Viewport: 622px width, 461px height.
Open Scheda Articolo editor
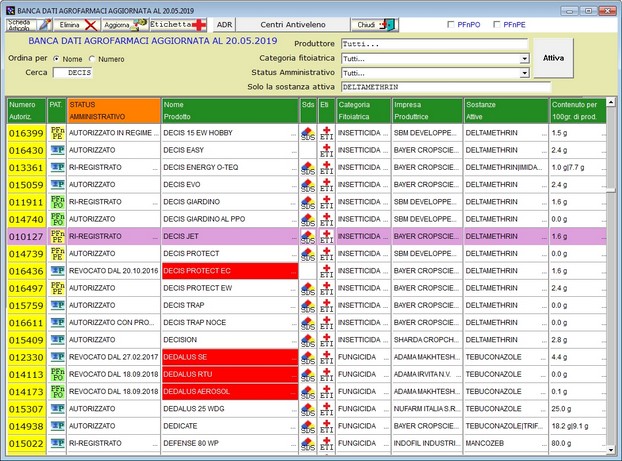pos(29,25)
